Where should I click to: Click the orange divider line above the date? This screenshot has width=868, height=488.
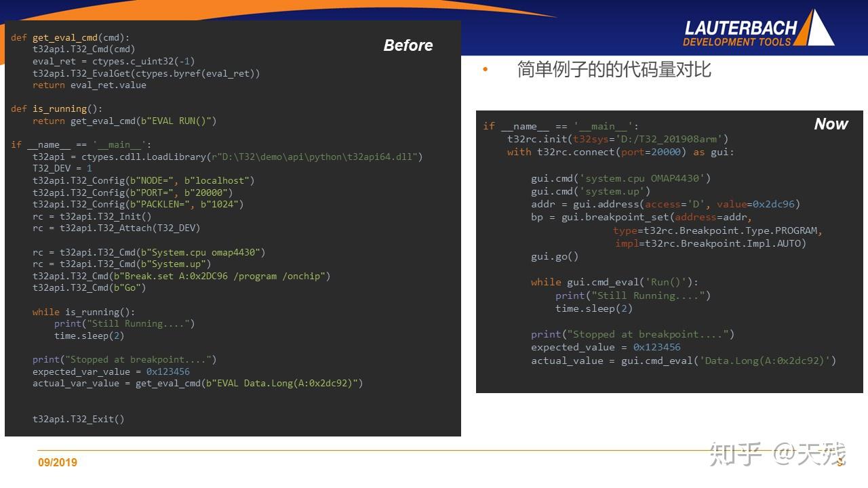pyautogui.click(x=434, y=449)
